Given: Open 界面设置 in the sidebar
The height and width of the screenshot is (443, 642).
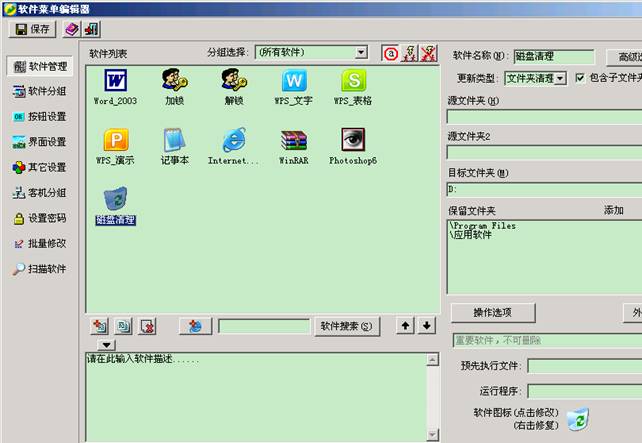Looking at the screenshot, I should point(40,142).
